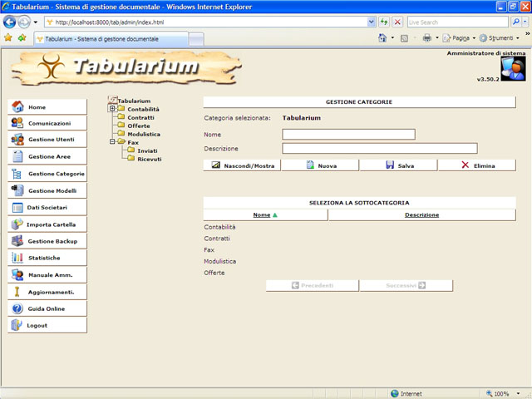Open Home from sidebar house icon

point(17,106)
